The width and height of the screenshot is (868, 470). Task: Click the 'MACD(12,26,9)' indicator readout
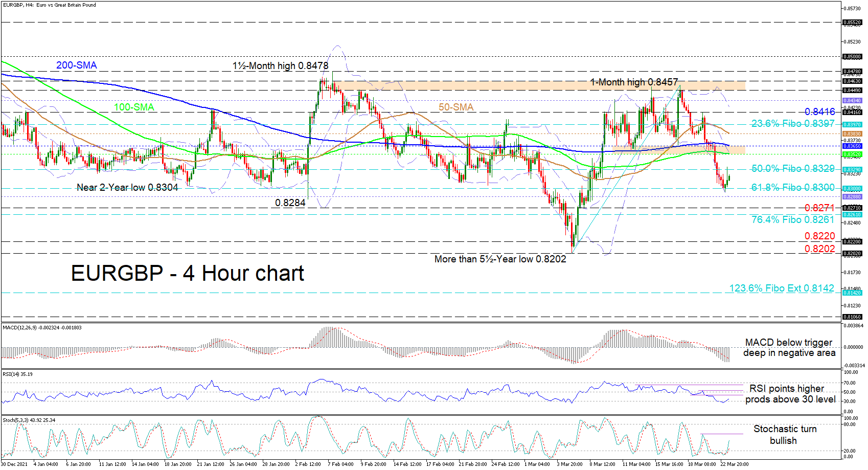click(x=42, y=327)
